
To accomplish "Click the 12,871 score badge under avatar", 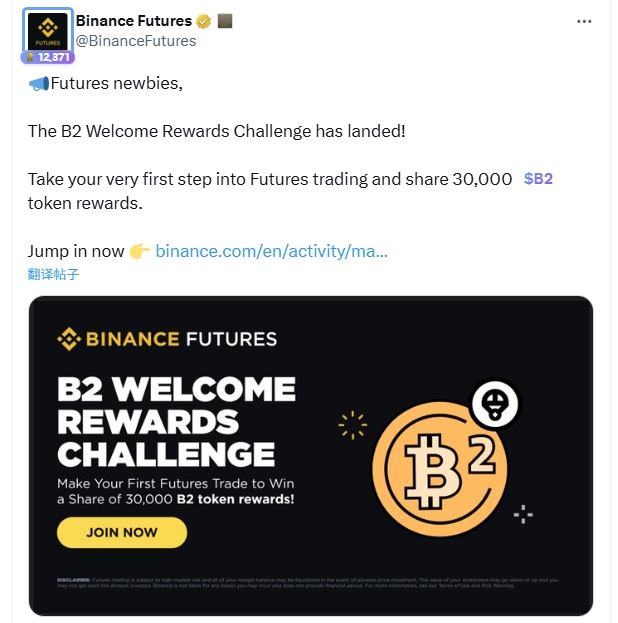I will (48, 57).
